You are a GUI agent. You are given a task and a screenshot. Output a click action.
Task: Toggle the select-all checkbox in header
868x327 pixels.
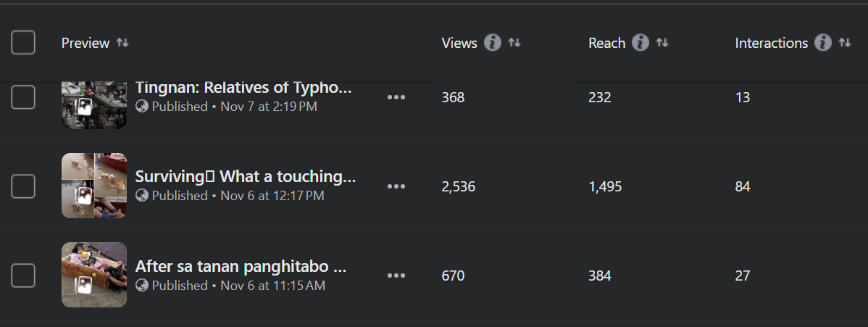(x=23, y=43)
